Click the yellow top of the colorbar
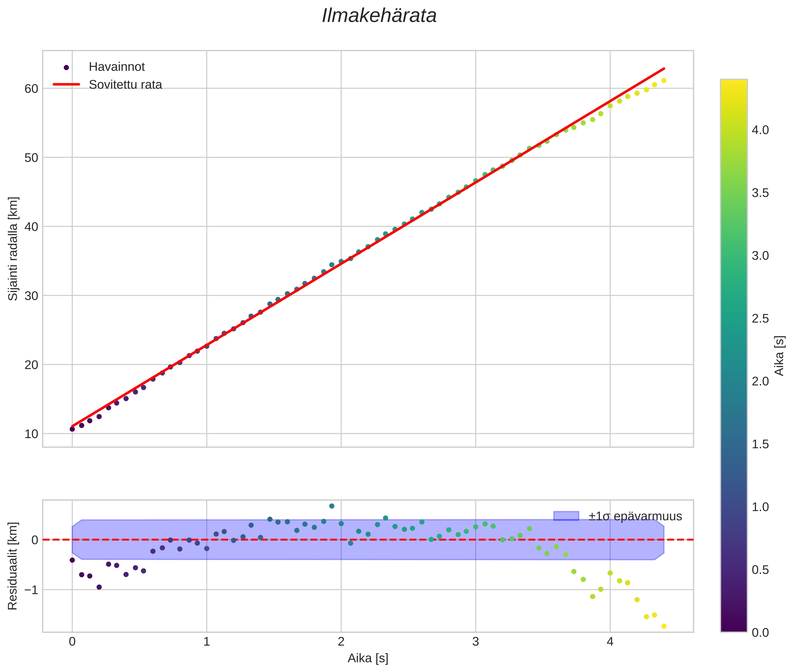This screenshot has width=793, height=672. [x=733, y=83]
